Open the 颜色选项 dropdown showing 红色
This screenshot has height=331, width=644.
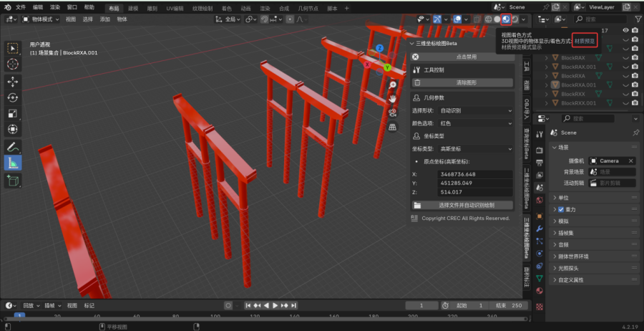(475, 123)
